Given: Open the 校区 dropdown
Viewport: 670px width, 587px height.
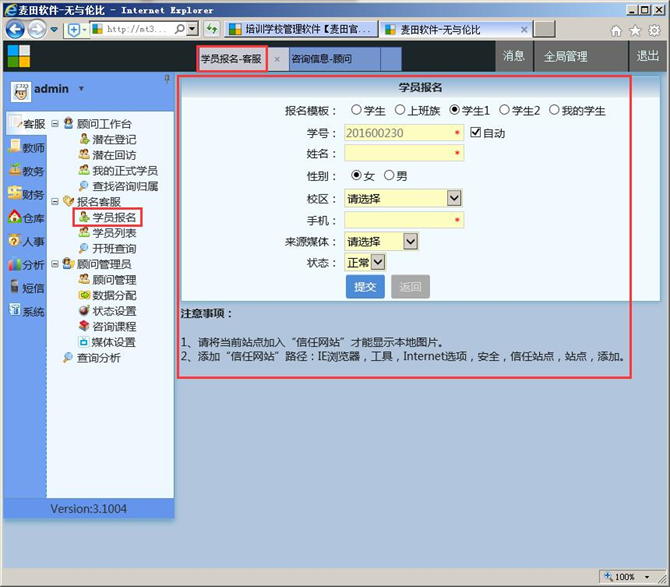Looking at the screenshot, I should click(x=403, y=198).
